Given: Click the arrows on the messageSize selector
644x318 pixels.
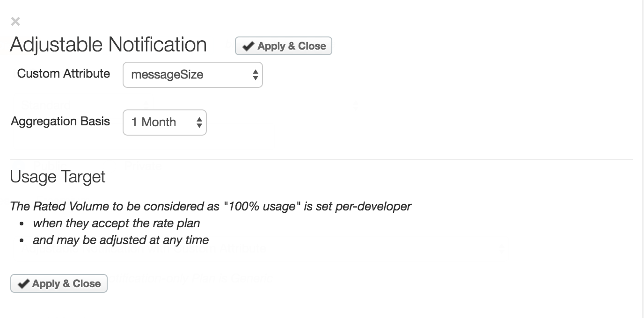Looking at the screenshot, I should click(255, 75).
